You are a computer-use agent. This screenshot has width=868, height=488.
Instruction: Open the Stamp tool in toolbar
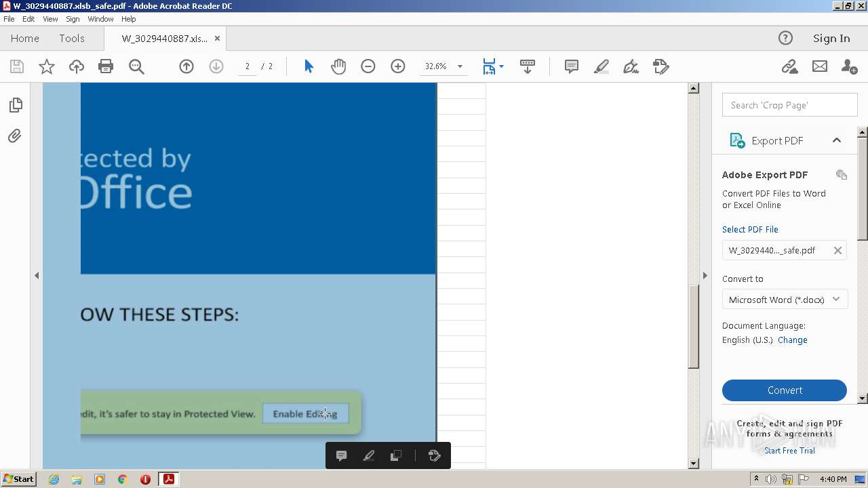pos(661,66)
